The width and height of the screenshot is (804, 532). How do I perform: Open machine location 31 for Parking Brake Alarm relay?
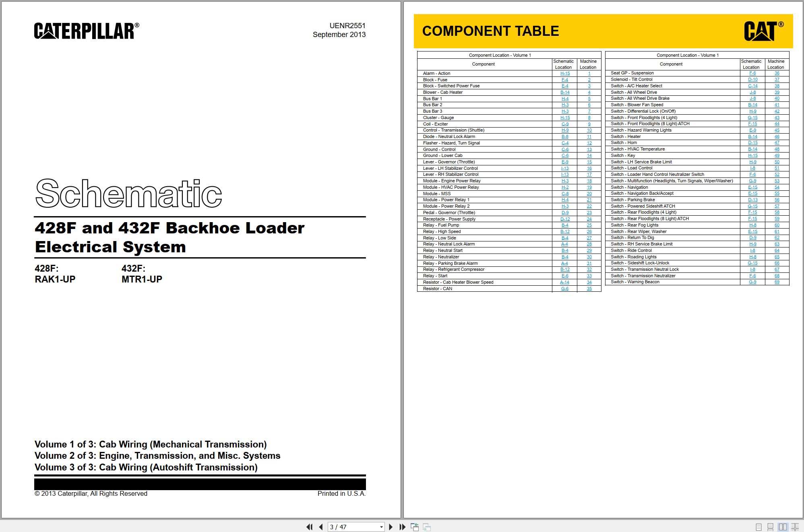(589, 263)
